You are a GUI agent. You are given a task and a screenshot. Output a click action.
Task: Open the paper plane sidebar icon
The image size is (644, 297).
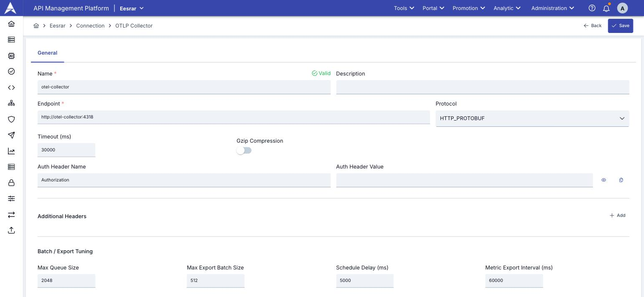(11, 135)
